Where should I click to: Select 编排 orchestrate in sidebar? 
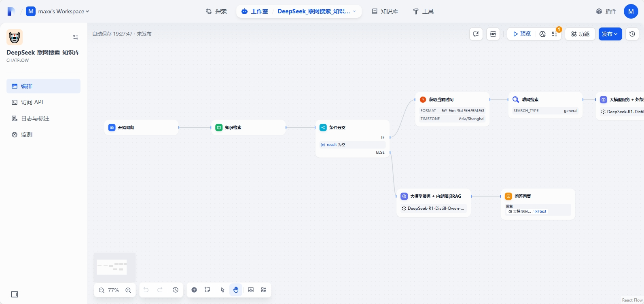click(x=43, y=86)
